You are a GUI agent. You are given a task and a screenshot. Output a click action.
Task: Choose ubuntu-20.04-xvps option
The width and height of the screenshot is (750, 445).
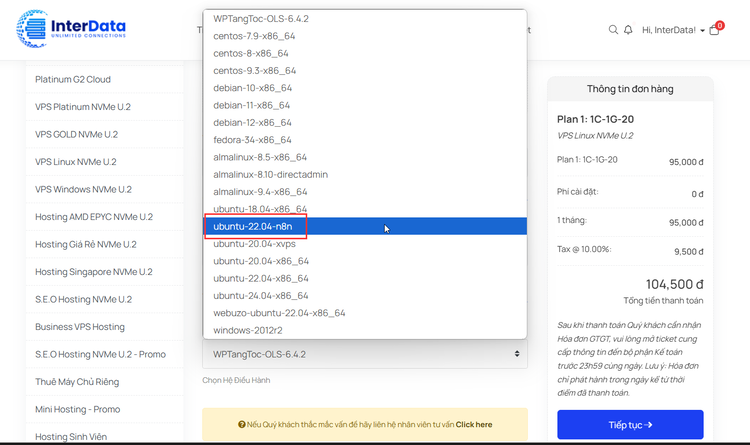(364, 244)
